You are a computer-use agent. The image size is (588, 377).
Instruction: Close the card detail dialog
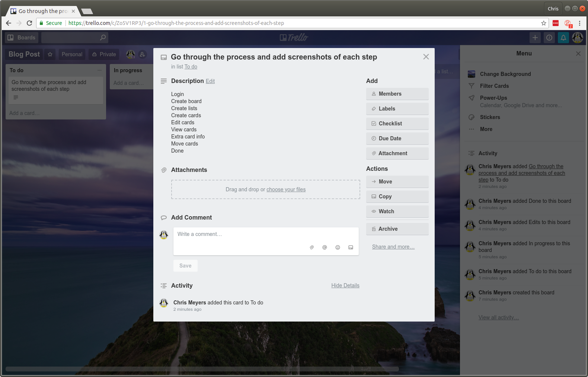pos(426,57)
